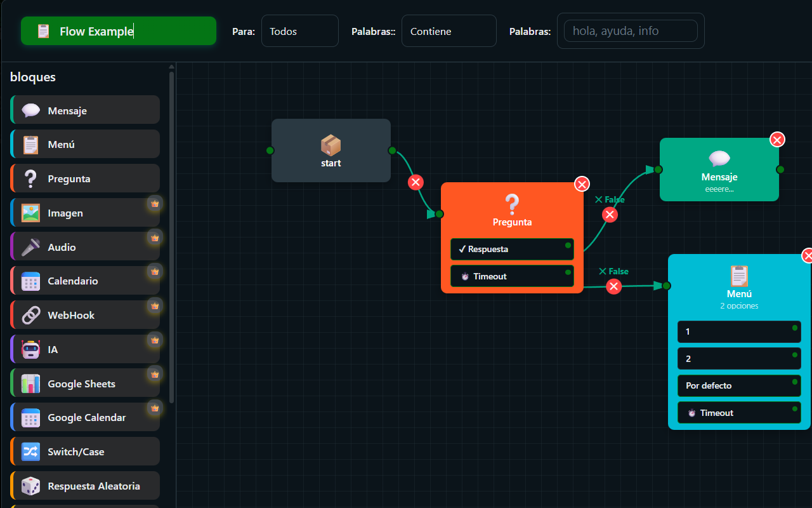
Task: Click the Pregunta node input port
Action: [x=439, y=214]
